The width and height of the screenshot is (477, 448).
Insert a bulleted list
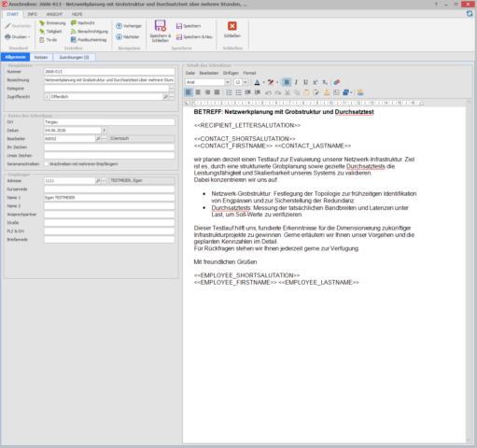[x=238, y=92]
